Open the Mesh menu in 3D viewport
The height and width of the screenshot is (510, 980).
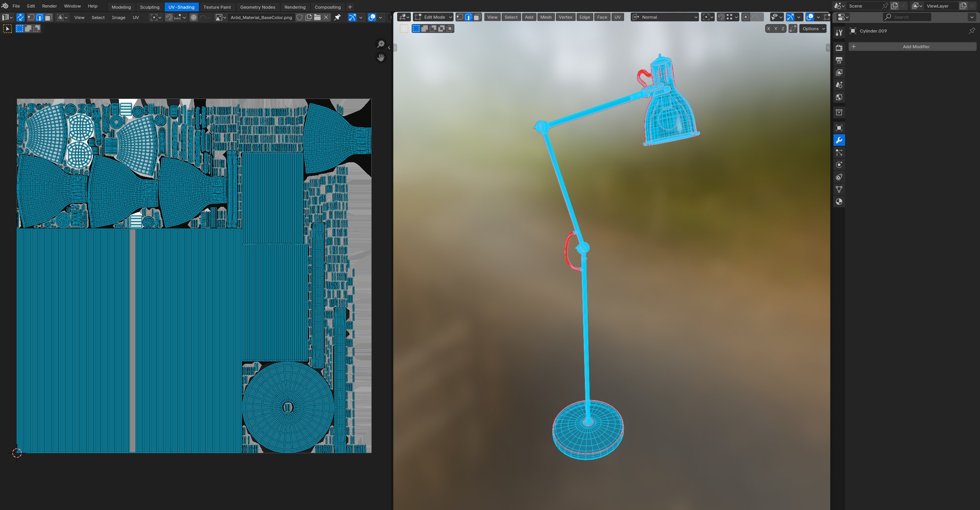[x=546, y=17]
